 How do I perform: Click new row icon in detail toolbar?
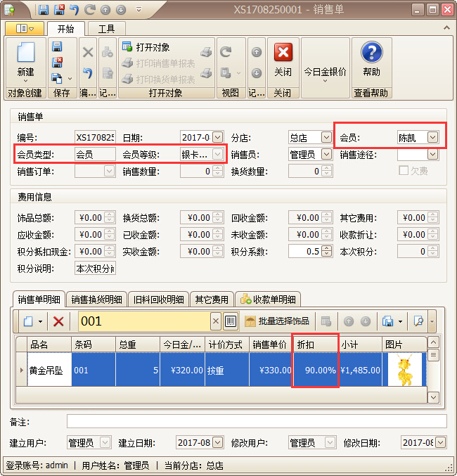click(x=28, y=321)
